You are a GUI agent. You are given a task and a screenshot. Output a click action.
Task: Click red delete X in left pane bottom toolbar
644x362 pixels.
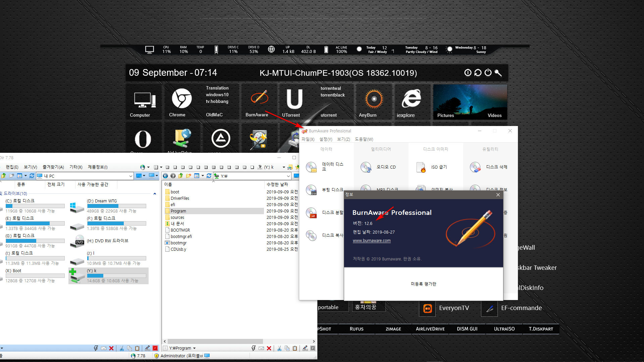(x=111, y=348)
